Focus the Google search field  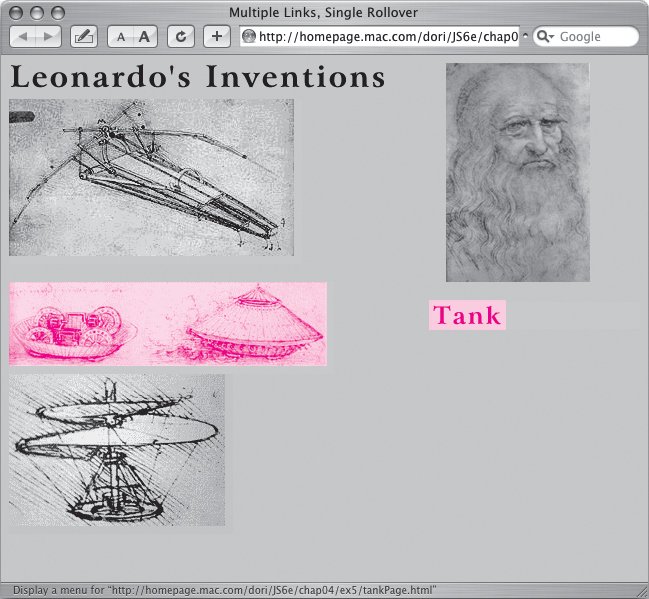point(586,37)
